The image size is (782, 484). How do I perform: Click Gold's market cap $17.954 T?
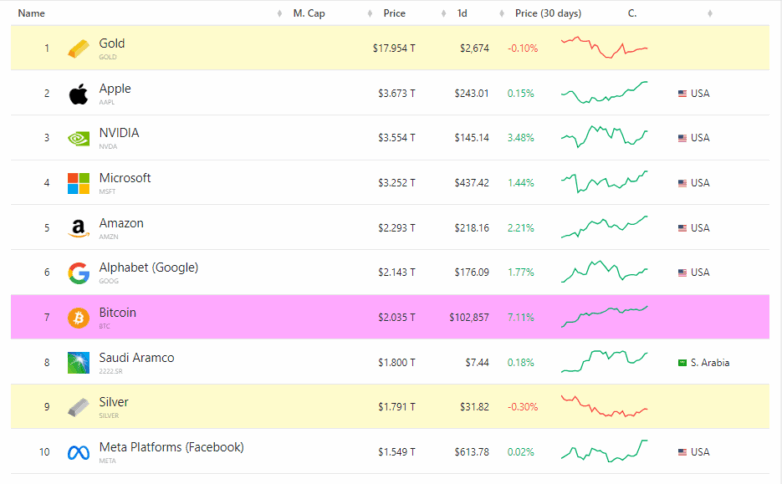394,48
